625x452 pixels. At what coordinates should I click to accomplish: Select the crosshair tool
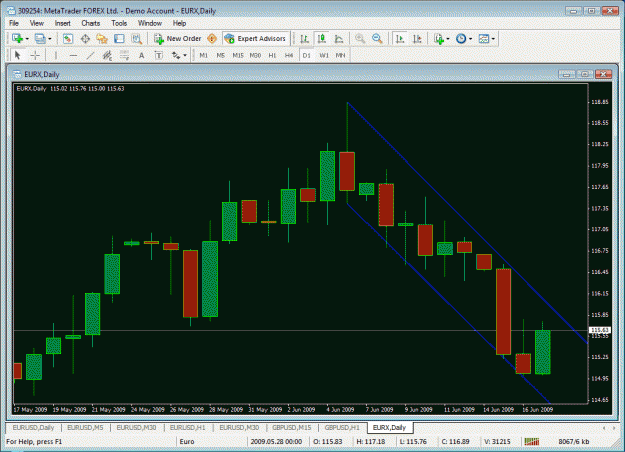tap(35, 55)
